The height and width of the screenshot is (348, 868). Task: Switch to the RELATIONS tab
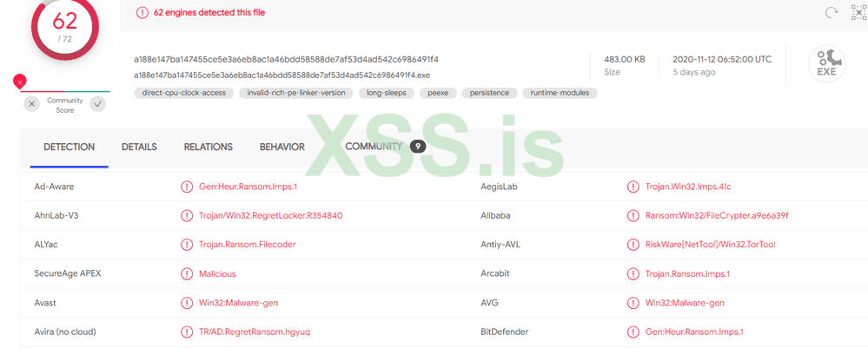coord(209,148)
